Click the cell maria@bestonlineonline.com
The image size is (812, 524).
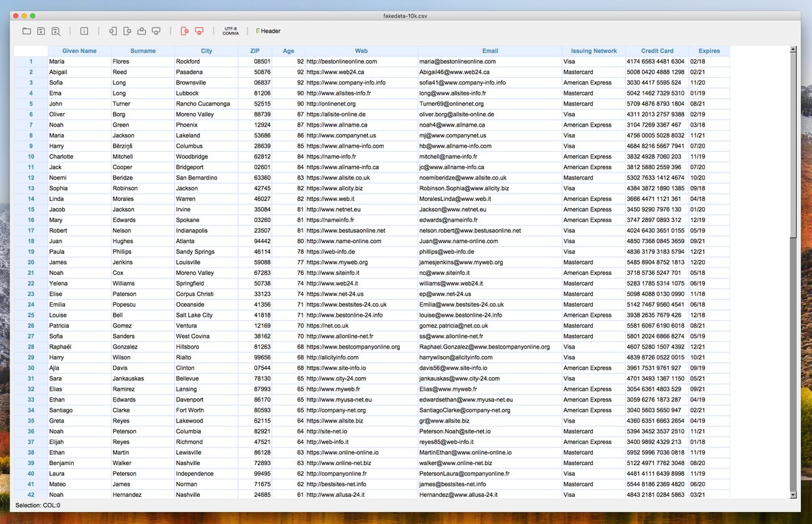[x=490, y=62]
